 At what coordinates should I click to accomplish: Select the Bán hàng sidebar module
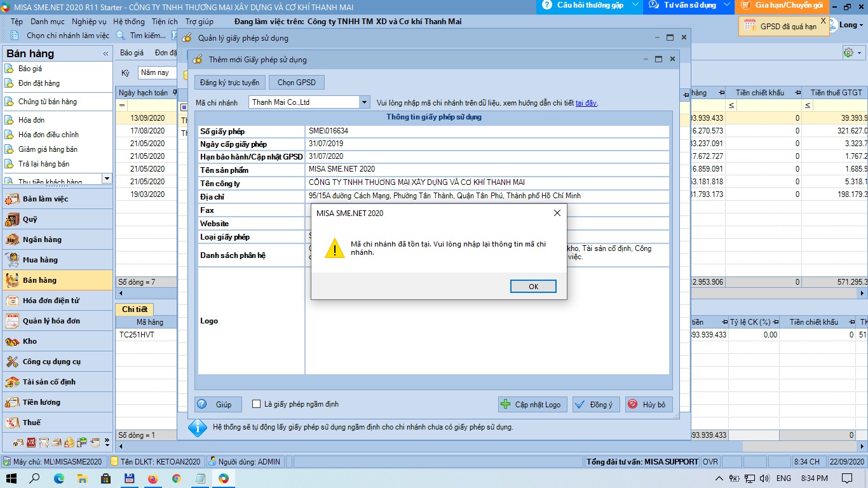tap(58, 280)
